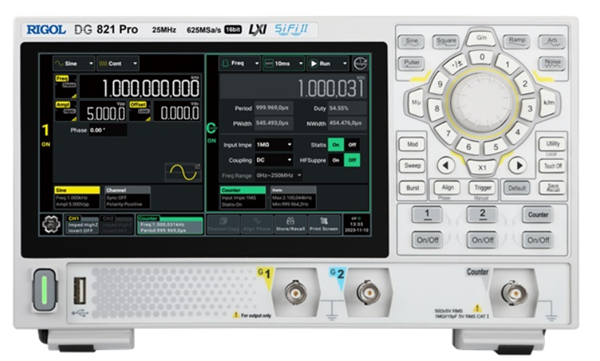Switch to CH2 in the bottom status bar
This screenshot has height=361, width=600.
116,224
